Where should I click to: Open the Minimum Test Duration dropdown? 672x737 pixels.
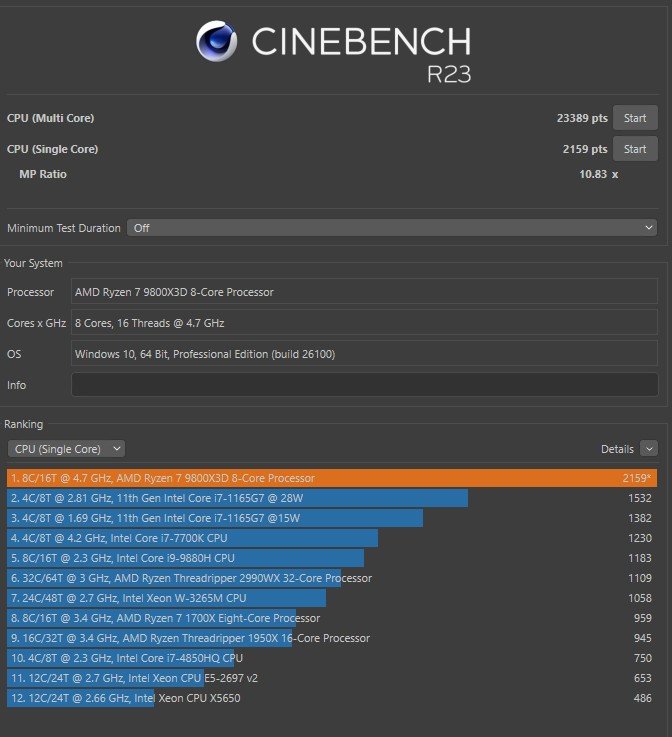[x=392, y=228]
